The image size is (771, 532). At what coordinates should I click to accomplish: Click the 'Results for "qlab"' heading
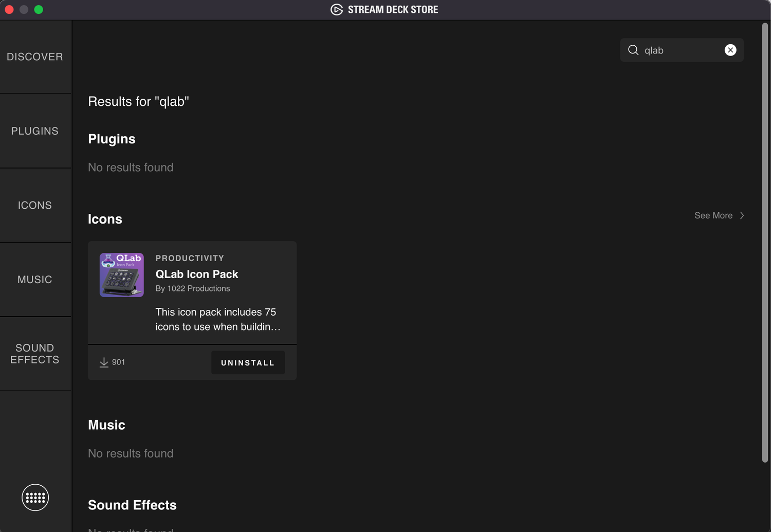(x=138, y=101)
